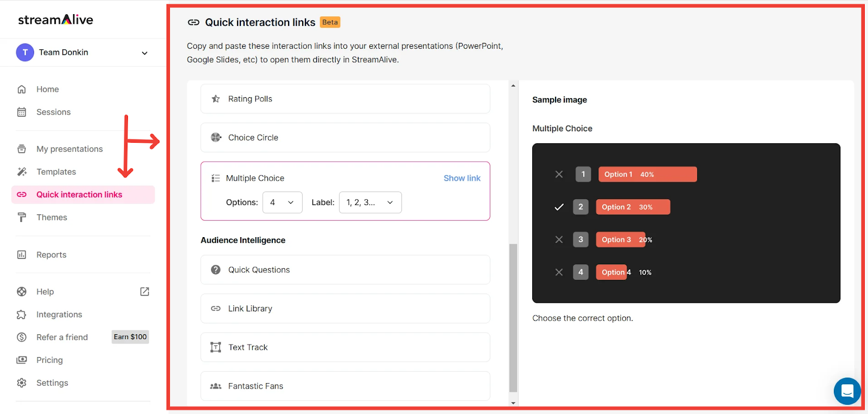The height and width of the screenshot is (414, 868).
Task: Click the Earn $100 badge
Action: pyautogui.click(x=130, y=337)
